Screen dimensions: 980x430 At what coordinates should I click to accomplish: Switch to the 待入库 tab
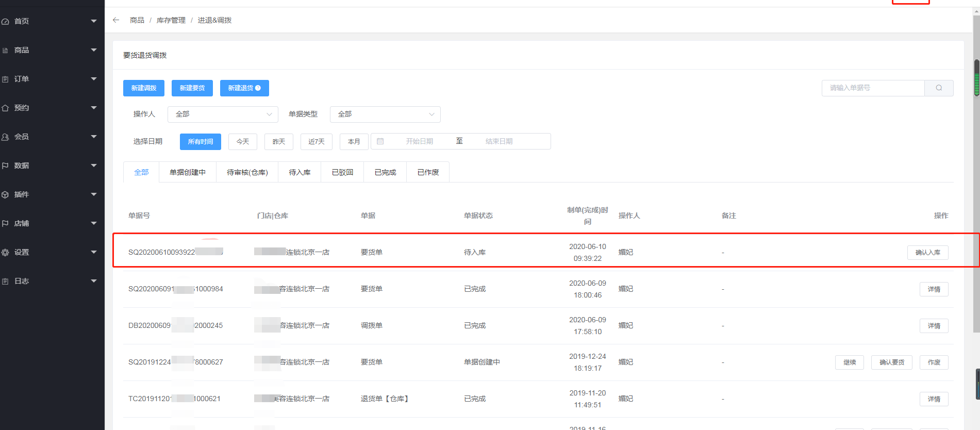point(300,172)
